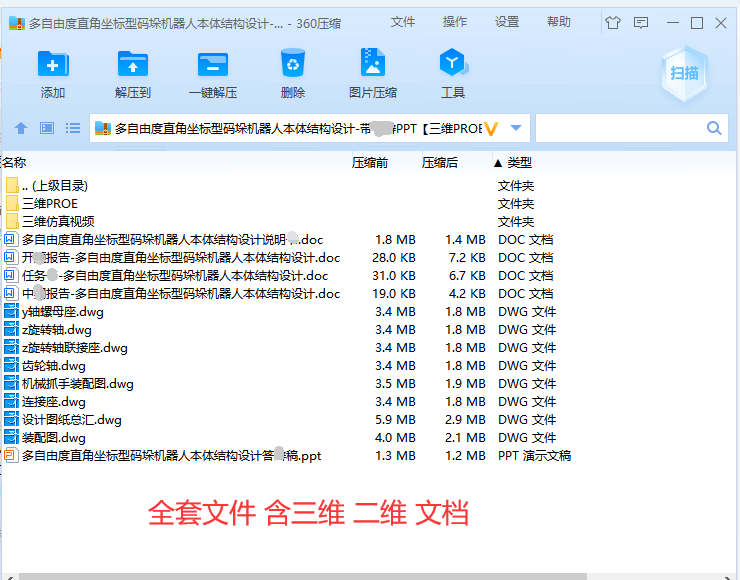Click the 7.2 KB compressed size cell

[467, 258]
